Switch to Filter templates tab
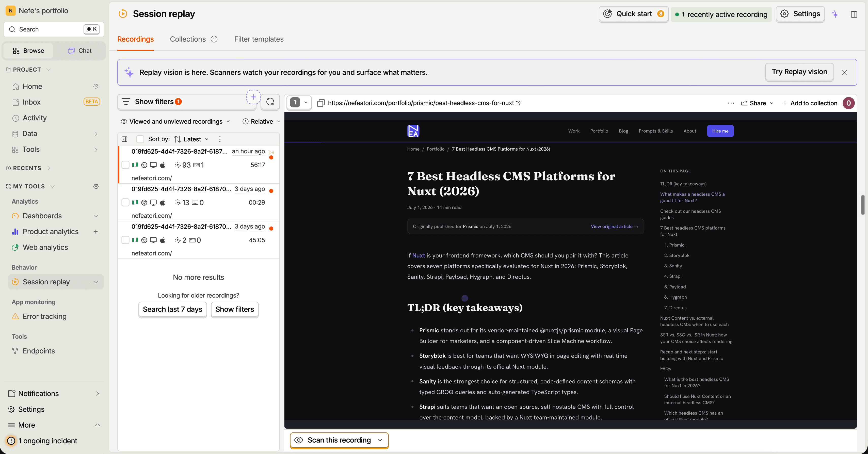The height and width of the screenshot is (454, 868). [259, 39]
